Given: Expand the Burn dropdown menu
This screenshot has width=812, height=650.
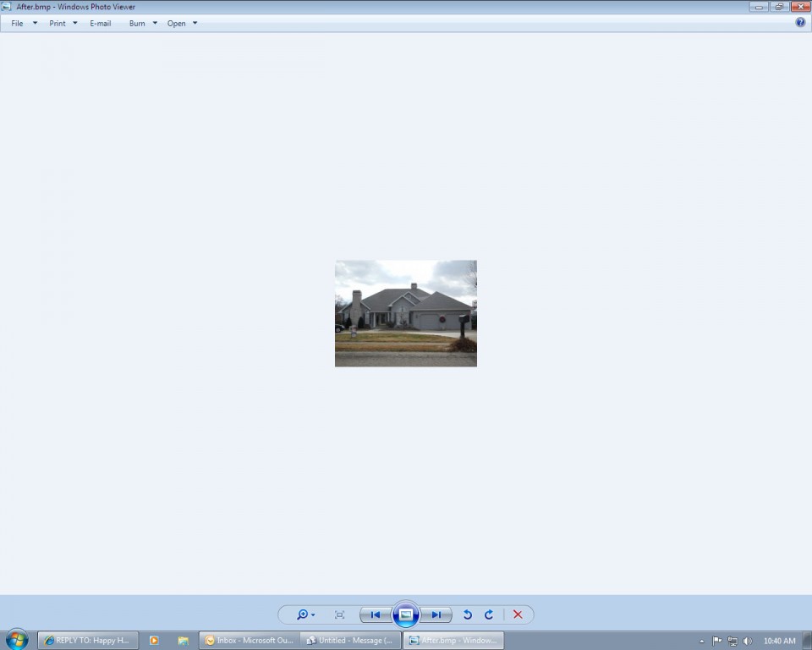Looking at the screenshot, I should 143,23.
